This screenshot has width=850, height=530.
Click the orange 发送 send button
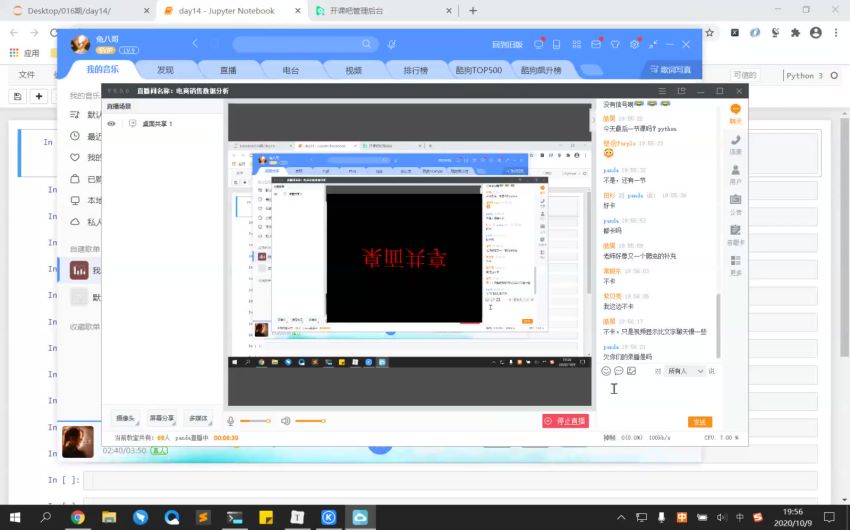pos(700,422)
